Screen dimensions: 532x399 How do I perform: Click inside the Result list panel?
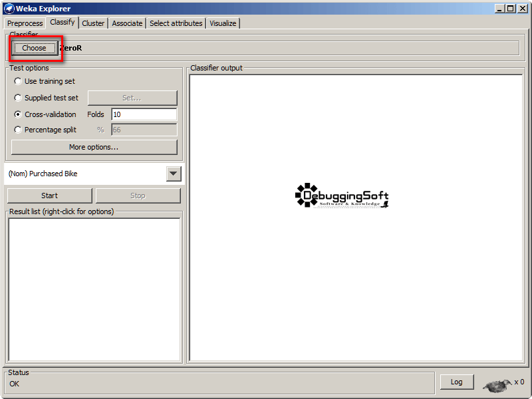[94, 290]
